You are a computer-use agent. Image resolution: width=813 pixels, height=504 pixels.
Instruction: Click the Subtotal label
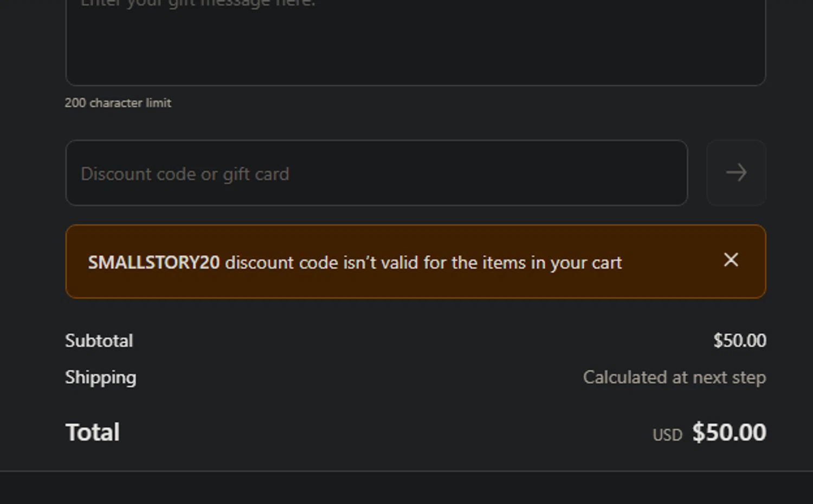[99, 341]
